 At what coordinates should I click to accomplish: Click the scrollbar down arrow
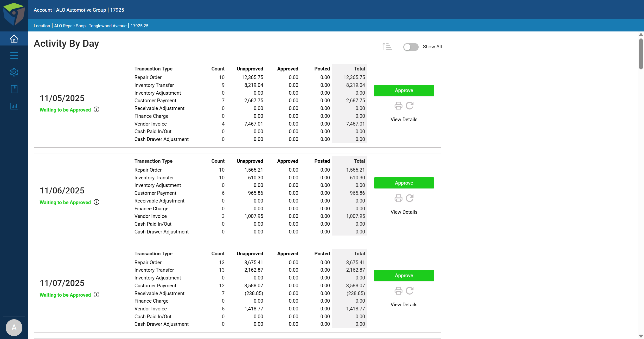pos(641,336)
